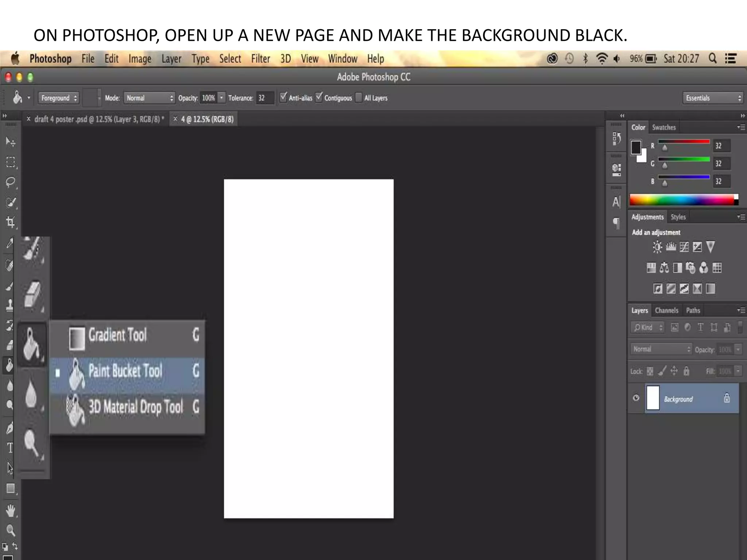Add a Brightness/Contrast adjustment
Screen dimensions: 747x560
point(657,247)
